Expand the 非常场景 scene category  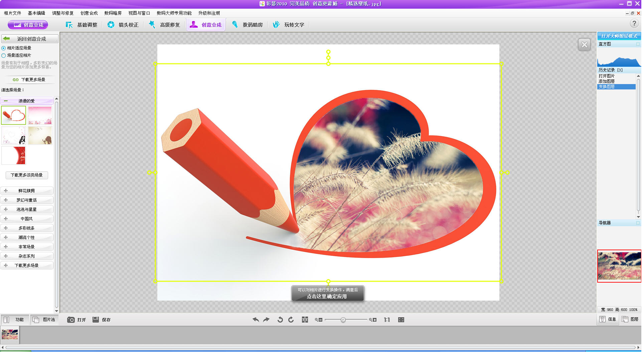pyautogui.click(x=27, y=248)
